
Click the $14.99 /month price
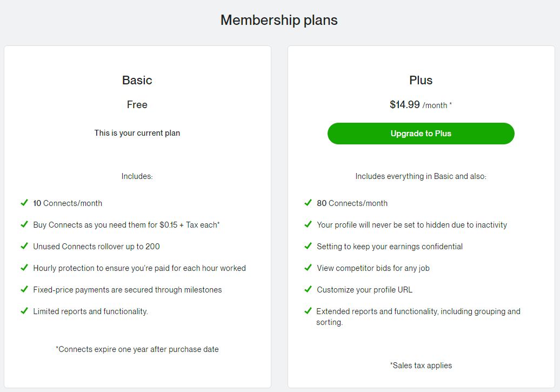[x=420, y=105]
